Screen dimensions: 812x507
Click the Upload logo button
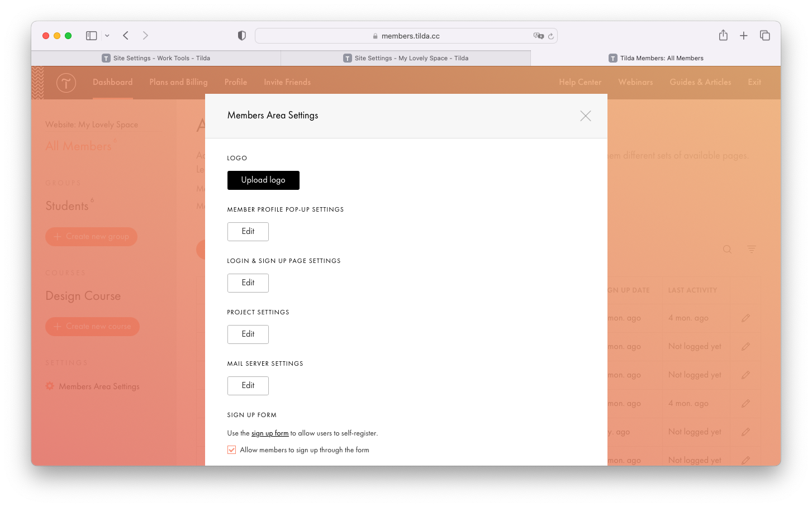(x=263, y=180)
